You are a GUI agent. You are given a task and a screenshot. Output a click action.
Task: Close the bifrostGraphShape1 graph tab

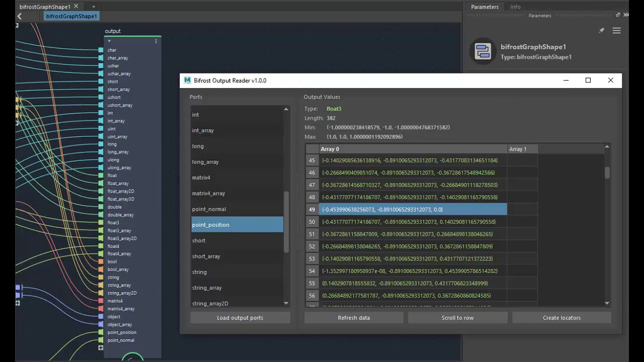click(76, 7)
